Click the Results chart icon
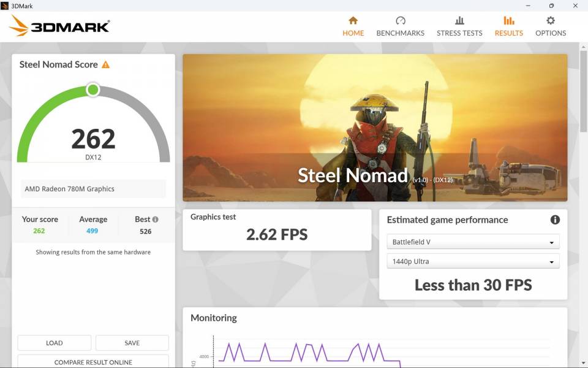The image size is (588, 368). 508,20
